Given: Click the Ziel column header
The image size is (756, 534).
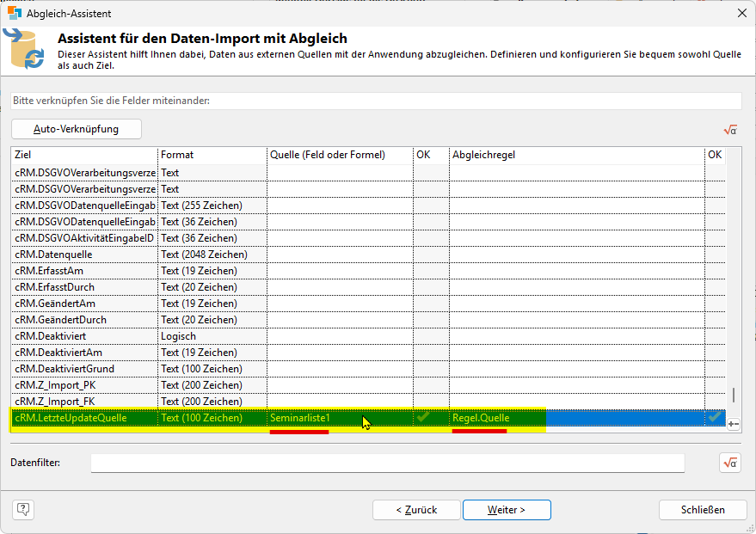Looking at the screenshot, I should pos(83,155).
